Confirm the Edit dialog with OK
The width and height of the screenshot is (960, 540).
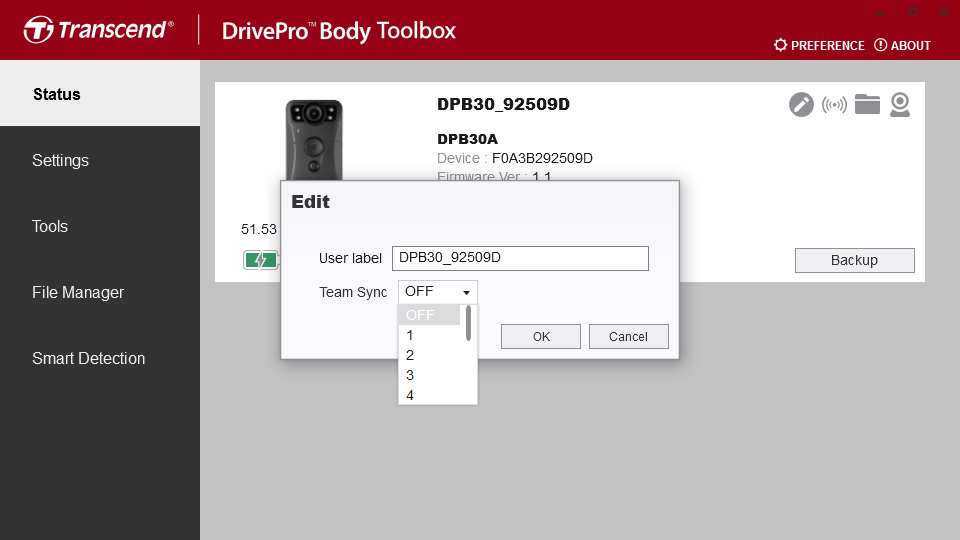(x=541, y=337)
